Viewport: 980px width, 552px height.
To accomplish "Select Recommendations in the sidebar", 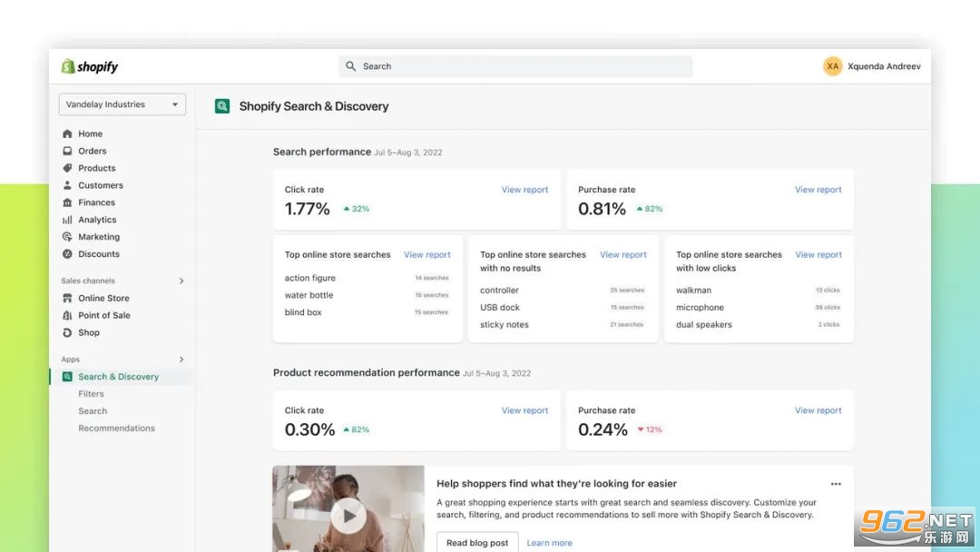I will click(x=116, y=429).
